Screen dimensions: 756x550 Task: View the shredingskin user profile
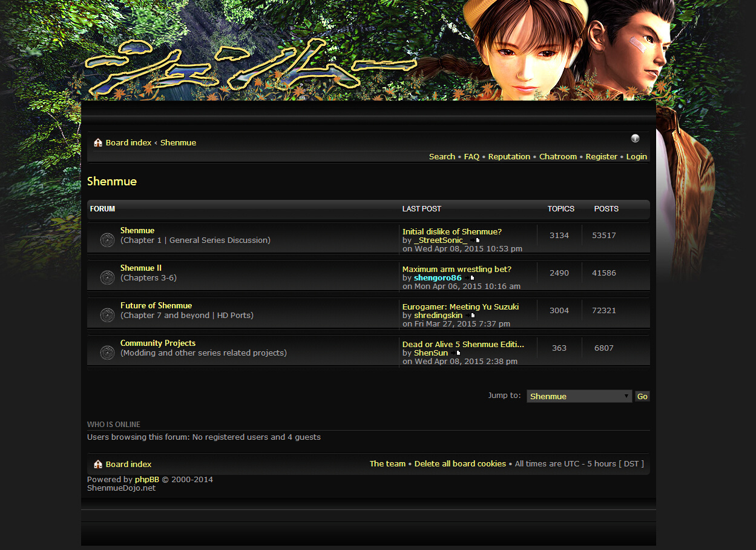pyautogui.click(x=438, y=316)
